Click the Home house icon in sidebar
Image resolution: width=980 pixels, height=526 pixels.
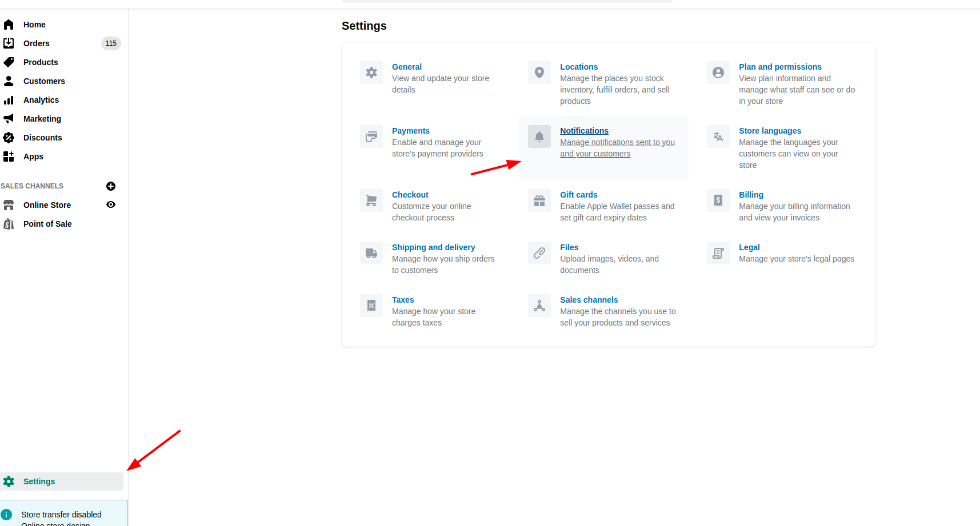point(9,25)
